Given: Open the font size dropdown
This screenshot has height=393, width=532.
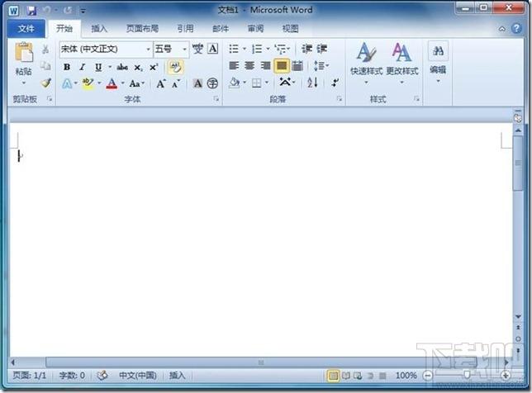Looking at the screenshot, I should 184,50.
